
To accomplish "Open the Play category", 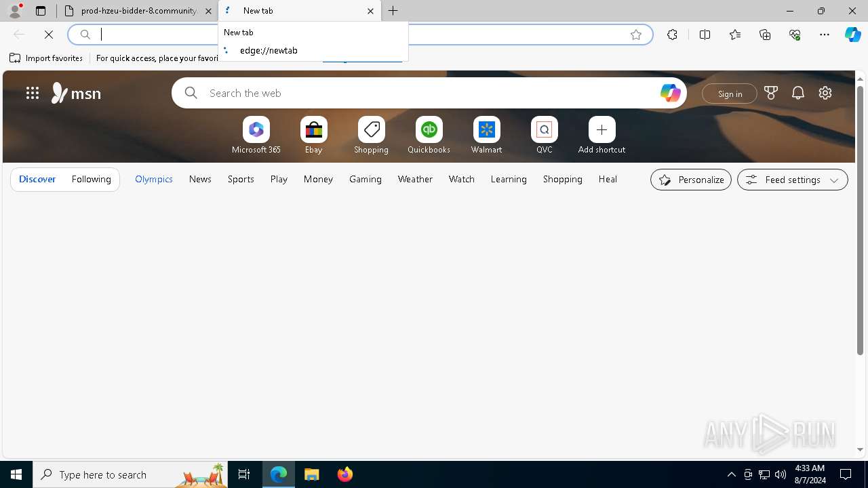I will point(279,180).
